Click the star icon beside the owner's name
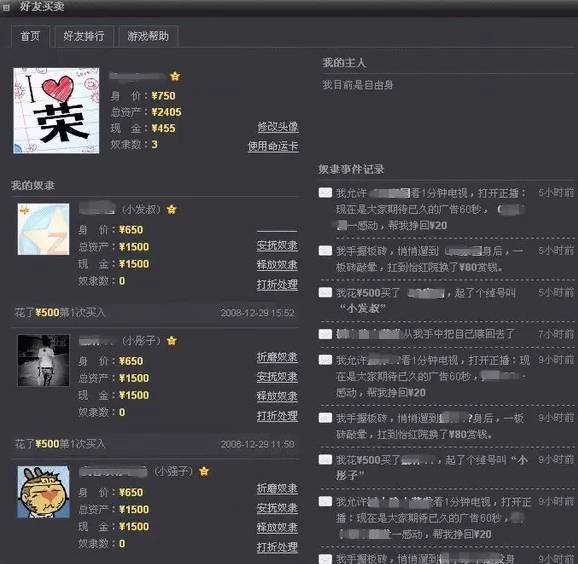 click(x=175, y=76)
